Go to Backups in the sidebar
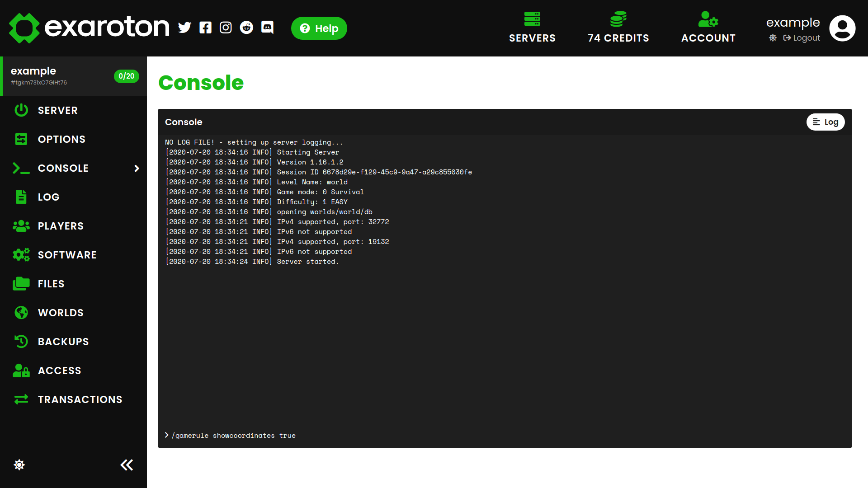The image size is (868, 488). [63, 342]
